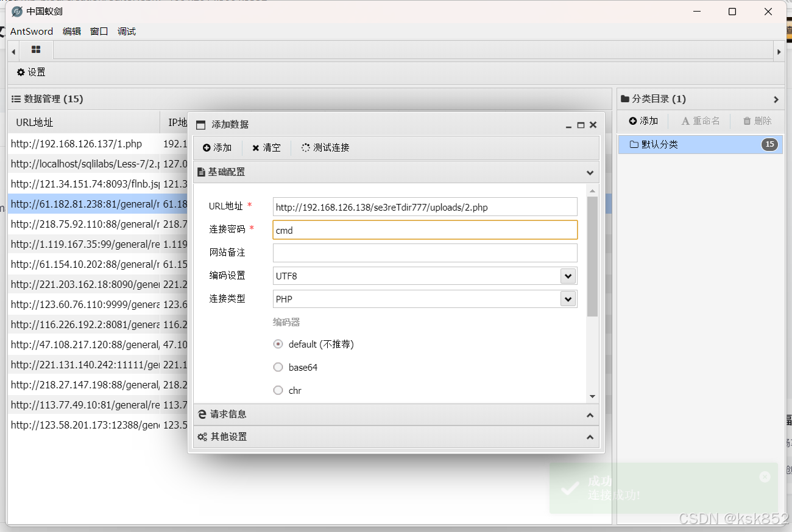This screenshot has height=532, width=792.
Task: Click 添加 in 分类目录 panel
Action: (643, 121)
